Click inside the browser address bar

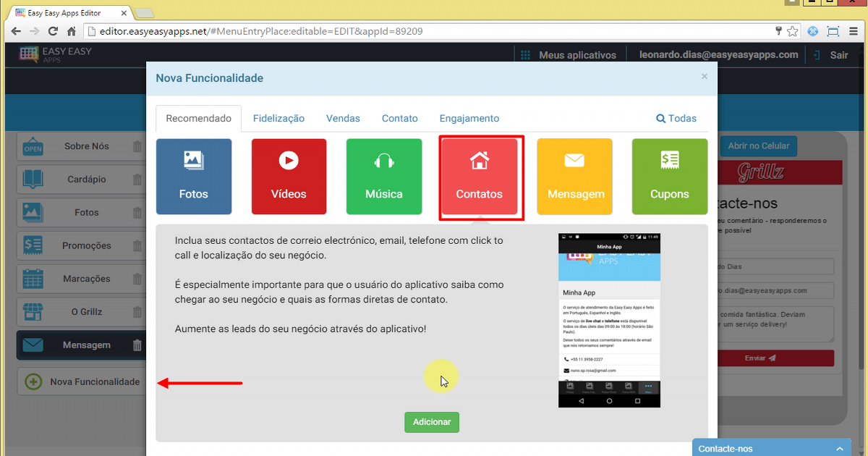[289, 31]
